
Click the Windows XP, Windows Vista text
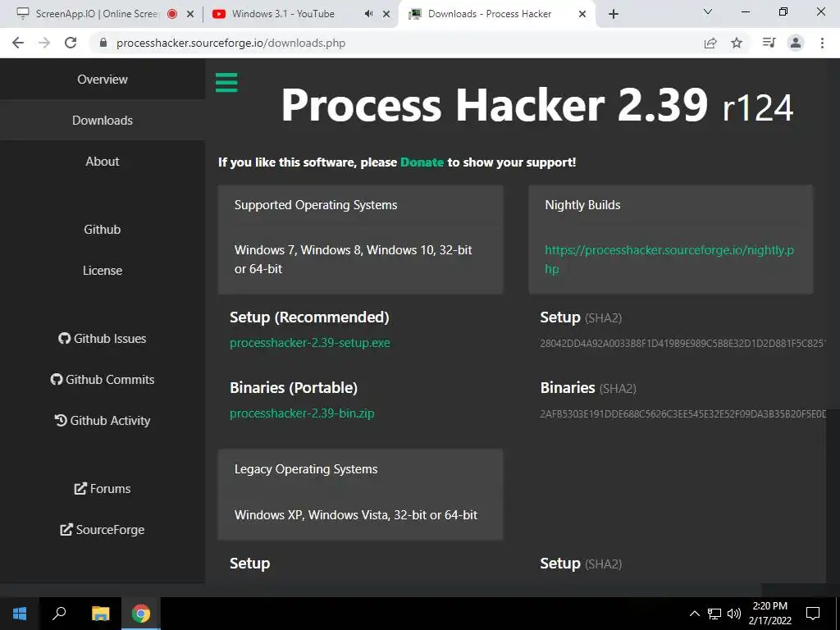pos(356,515)
